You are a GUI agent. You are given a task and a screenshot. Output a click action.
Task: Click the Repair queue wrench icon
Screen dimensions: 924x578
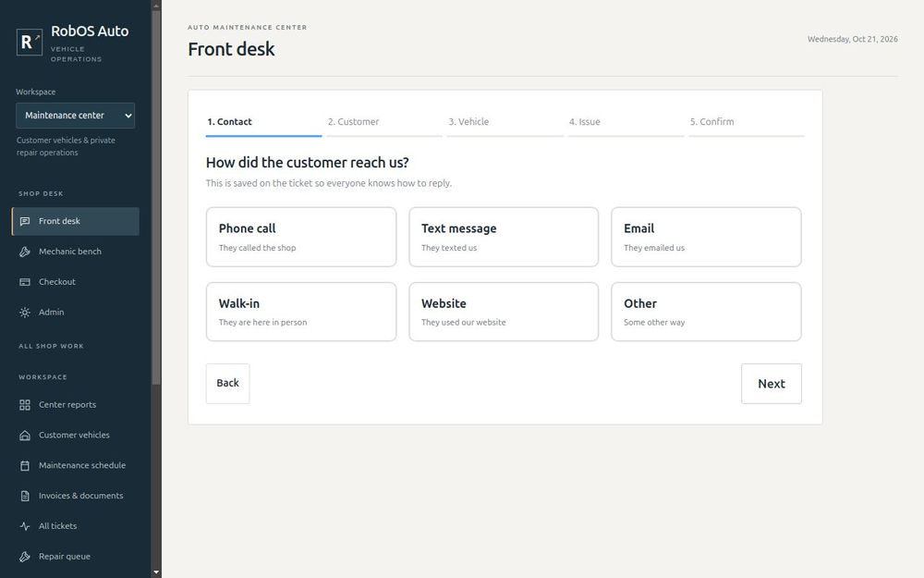[25, 557]
